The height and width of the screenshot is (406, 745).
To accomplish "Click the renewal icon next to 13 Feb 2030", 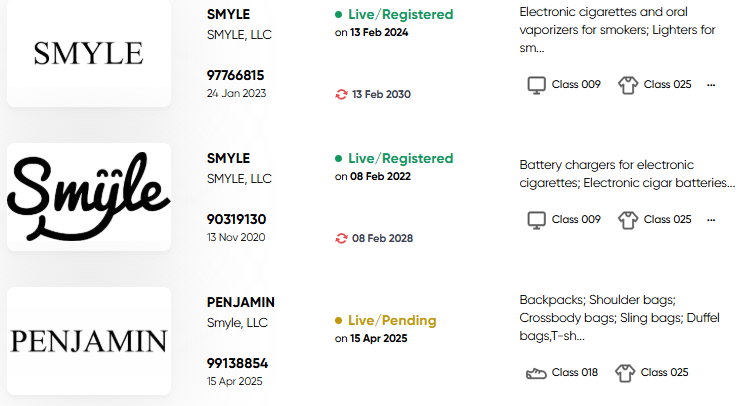I will pos(341,94).
